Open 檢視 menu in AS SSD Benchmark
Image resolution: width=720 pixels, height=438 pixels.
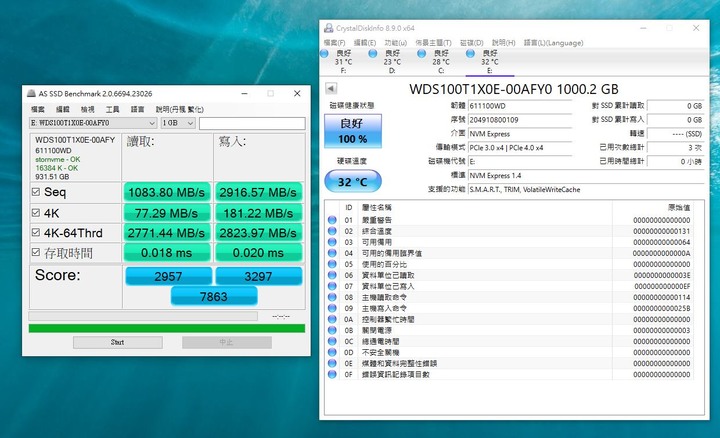tap(87, 109)
